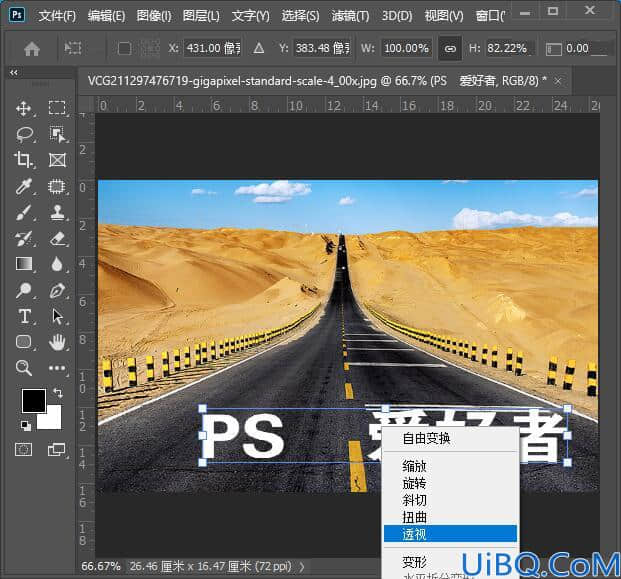The width and height of the screenshot is (621, 579).
Task: Change the screen mode
Action: pos(56,449)
